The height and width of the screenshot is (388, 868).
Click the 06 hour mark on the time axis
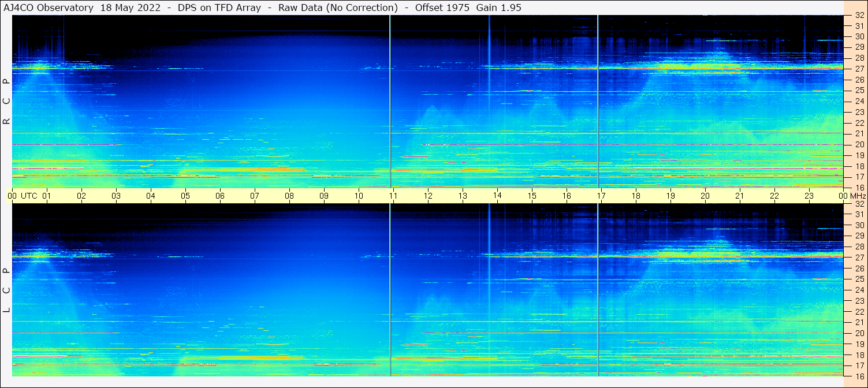[x=220, y=196]
